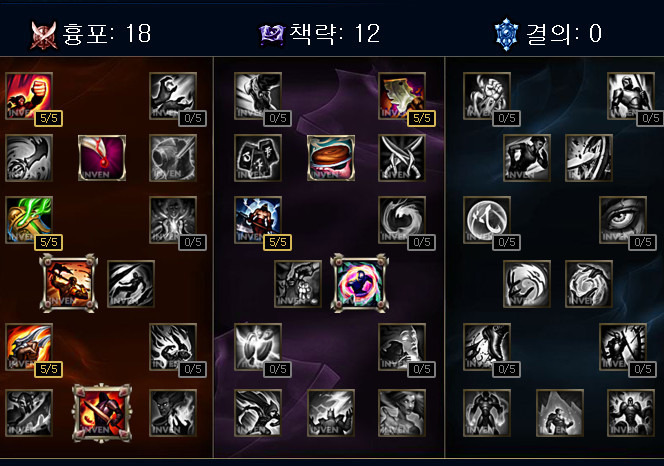Select the Fury fist mastery icon at 5/5
This screenshot has width=664, height=466.
pos(29,96)
